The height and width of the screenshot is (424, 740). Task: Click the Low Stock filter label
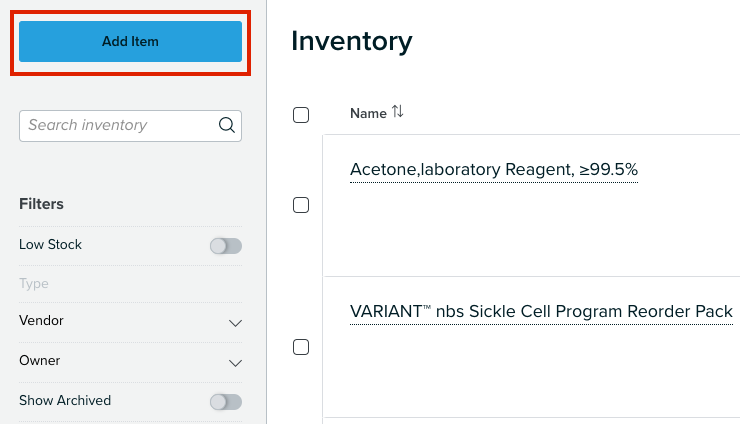tap(50, 245)
